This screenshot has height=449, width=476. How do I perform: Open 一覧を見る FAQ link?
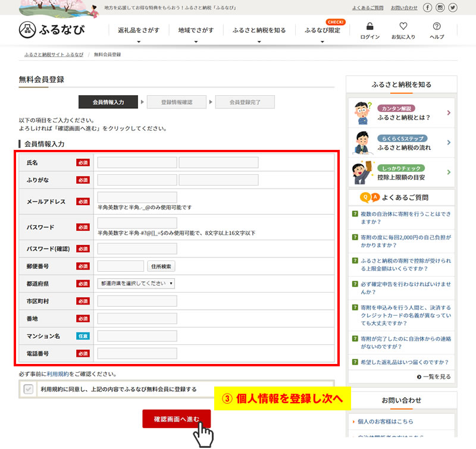[437, 377]
